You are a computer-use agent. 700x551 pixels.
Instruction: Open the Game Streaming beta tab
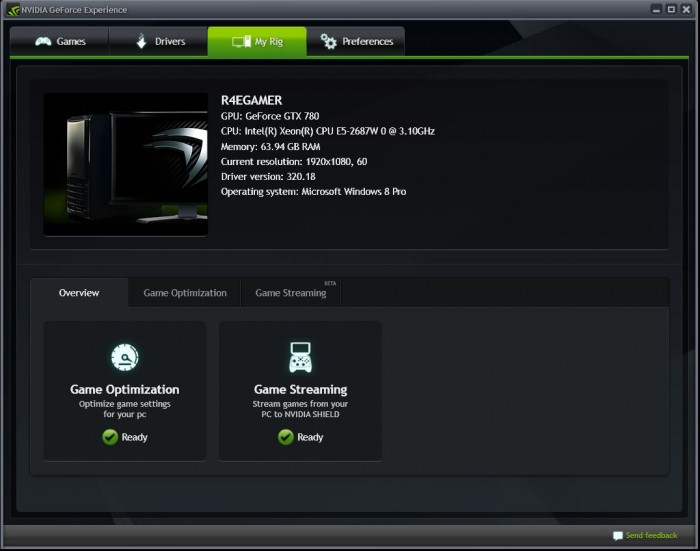[x=291, y=293]
